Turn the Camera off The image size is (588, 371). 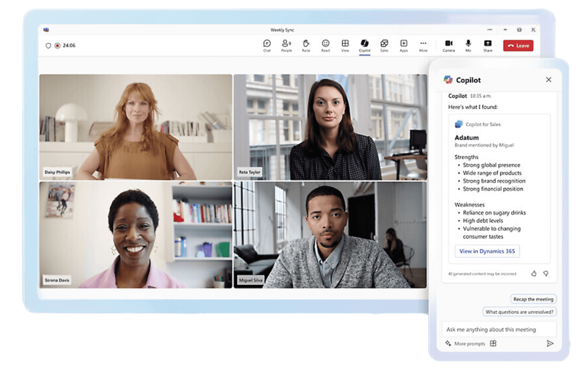click(x=449, y=46)
